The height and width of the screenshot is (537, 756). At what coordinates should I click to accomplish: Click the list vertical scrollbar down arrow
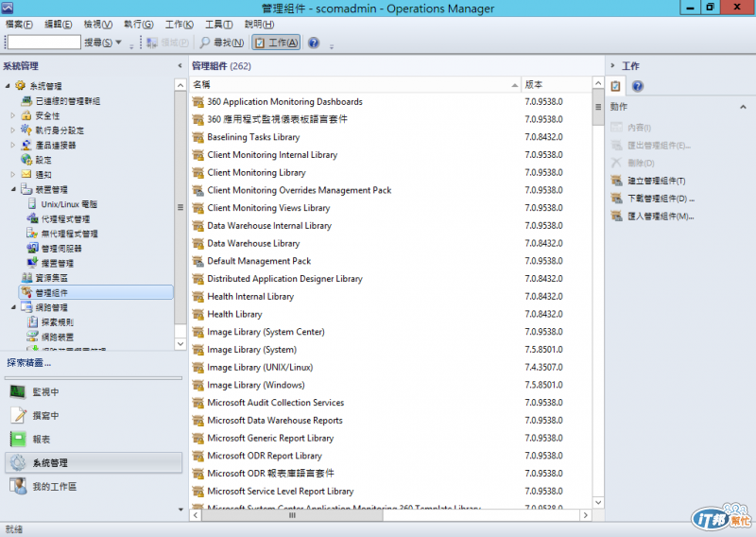pyautogui.click(x=598, y=502)
